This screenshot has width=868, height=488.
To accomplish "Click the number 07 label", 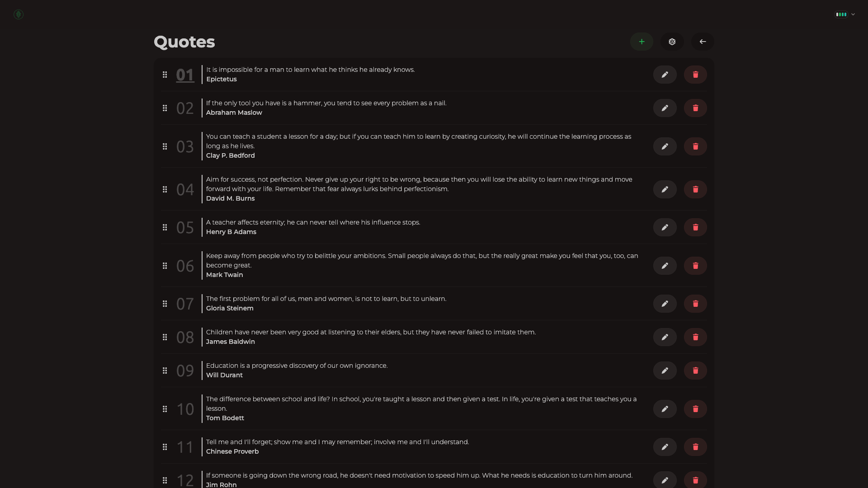I will (x=185, y=304).
